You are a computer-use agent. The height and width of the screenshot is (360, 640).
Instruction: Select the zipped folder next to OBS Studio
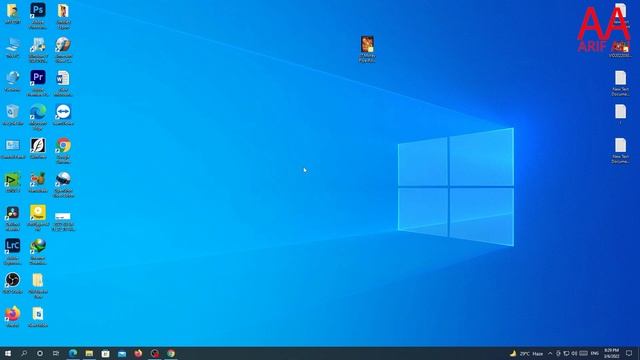click(38, 285)
